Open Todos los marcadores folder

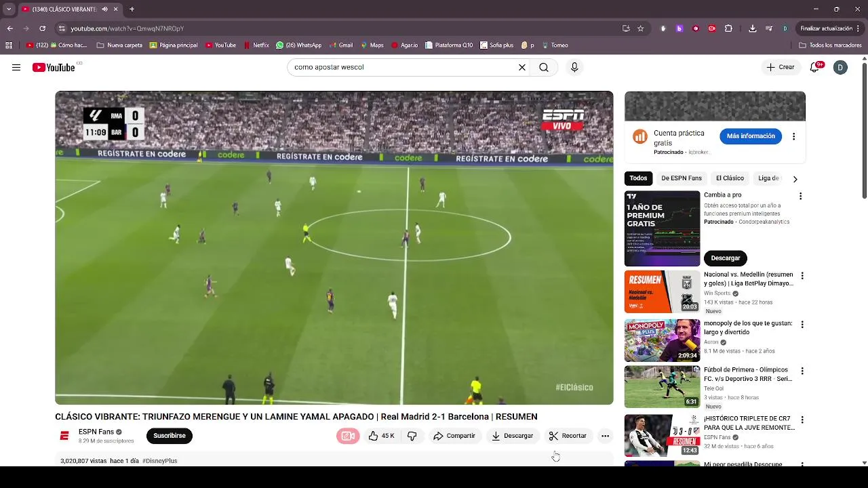tap(830, 45)
